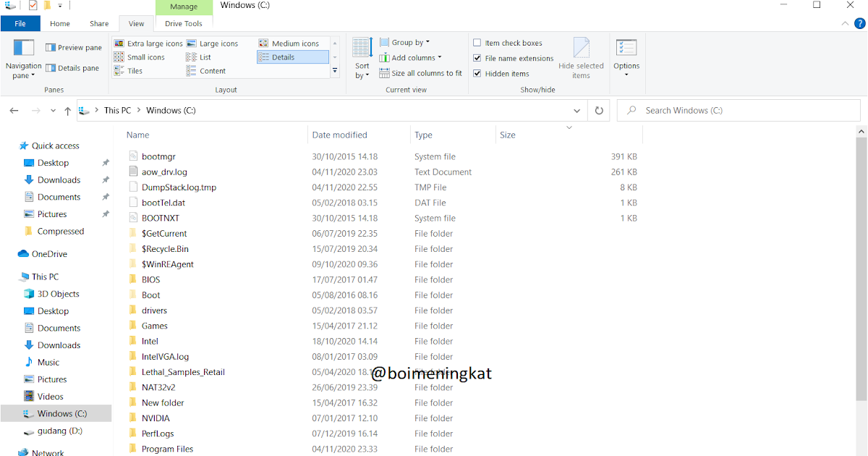Uncheck Hidden items
Screen dimensions: 868x456
click(501, 74)
